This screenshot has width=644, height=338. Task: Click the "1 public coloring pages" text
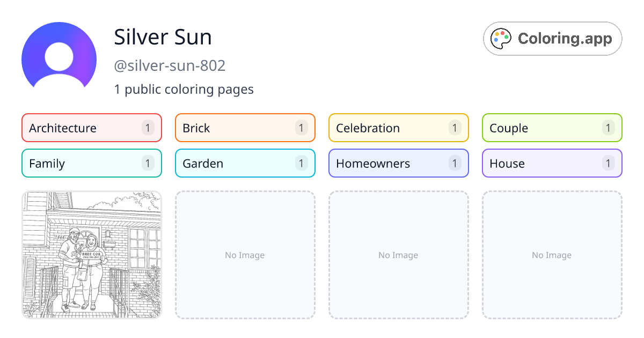coord(184,89)
